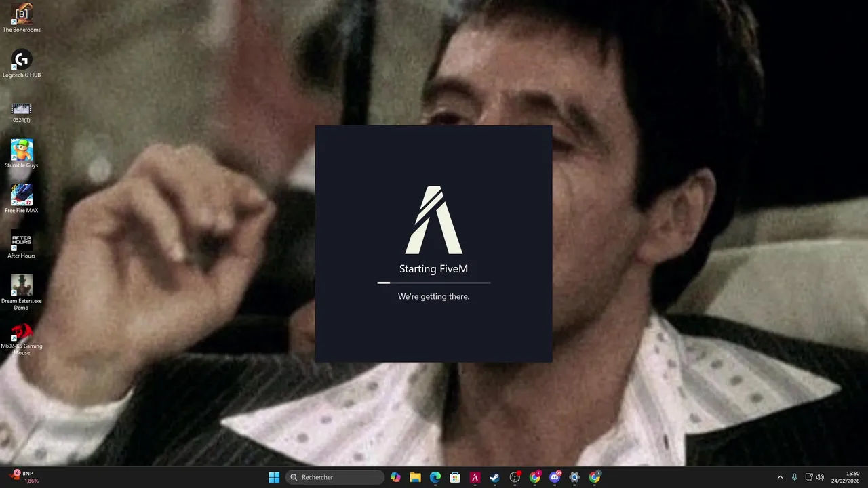Open Discord from the taskbar

[x=555, y=477]
